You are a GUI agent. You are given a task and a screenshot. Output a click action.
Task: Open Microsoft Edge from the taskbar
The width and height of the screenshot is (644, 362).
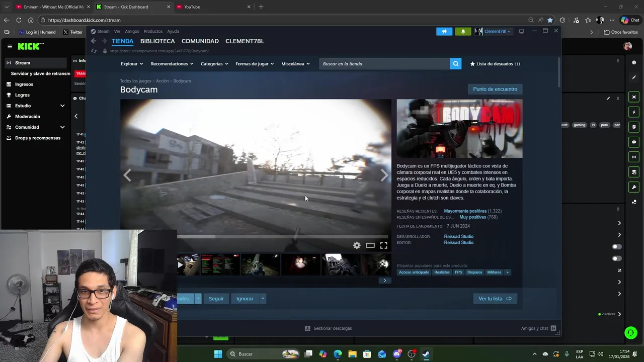(338, 354)
